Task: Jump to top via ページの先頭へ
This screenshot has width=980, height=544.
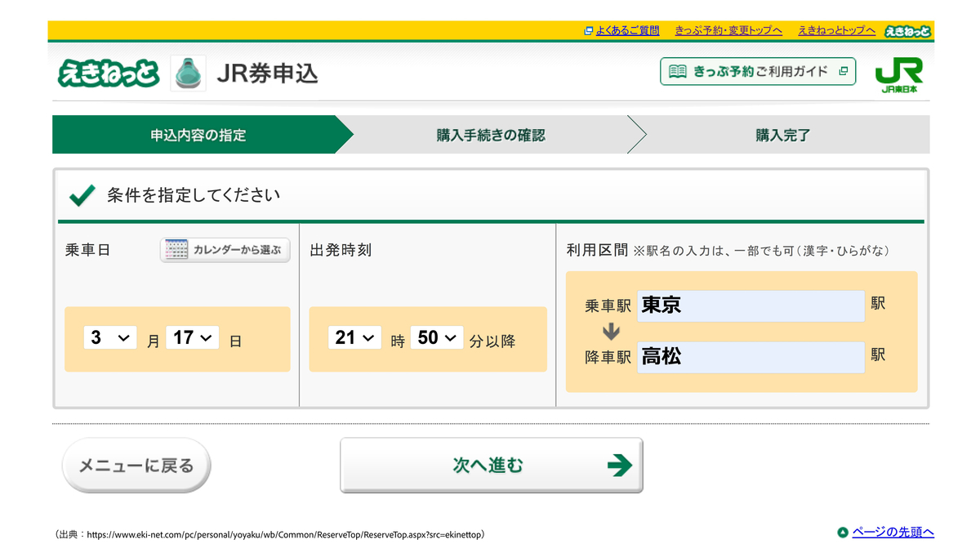Action: click(893, 533)
